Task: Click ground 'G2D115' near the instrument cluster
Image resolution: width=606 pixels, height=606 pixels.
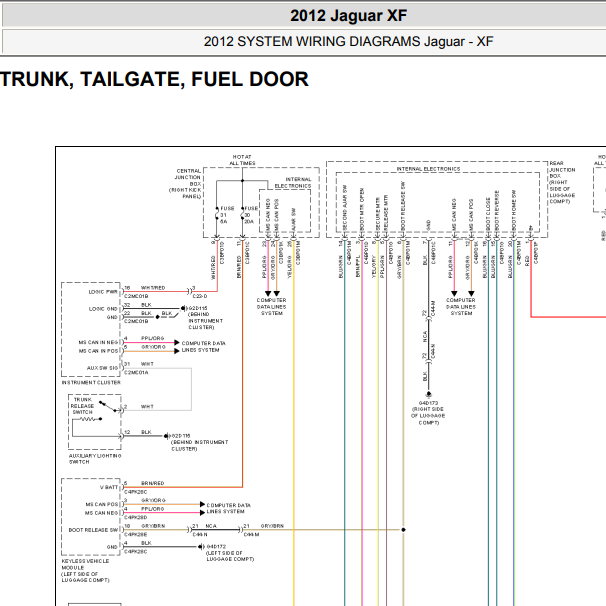Action: tap(197, 308)
